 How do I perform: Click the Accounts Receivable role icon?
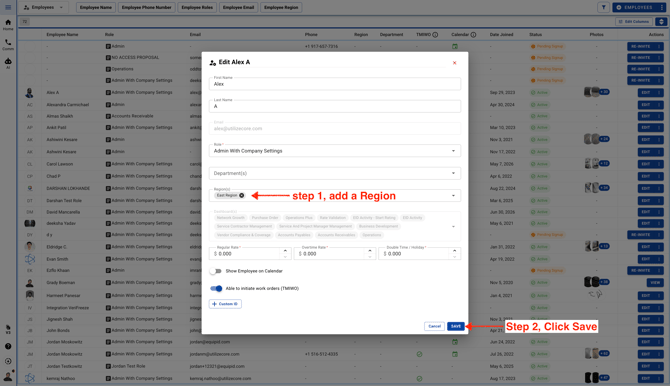(108, 116)
